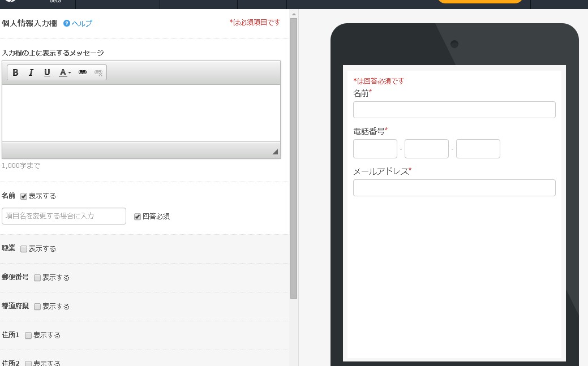The image size is (588, 366).
Task: Click the メールアドレス input in preview
Action: [x=454, y=188]
